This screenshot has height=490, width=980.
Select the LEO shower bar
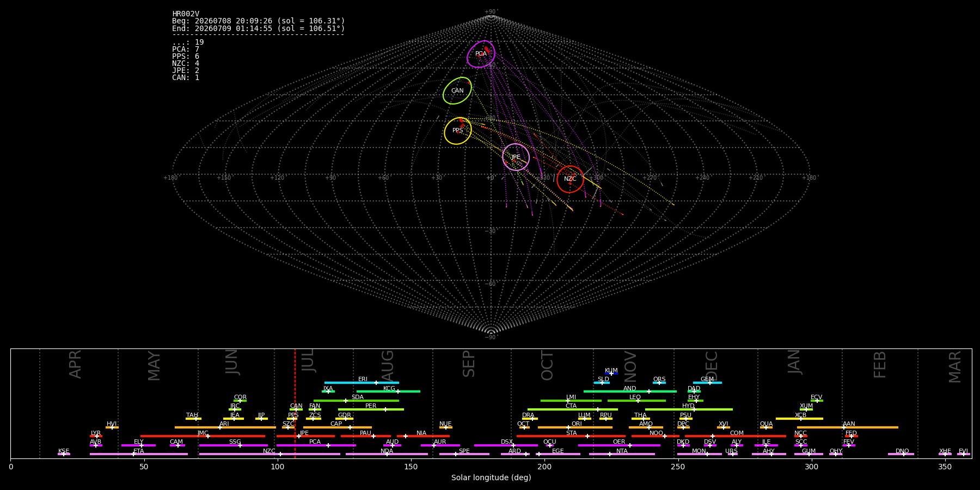point(636,401)
